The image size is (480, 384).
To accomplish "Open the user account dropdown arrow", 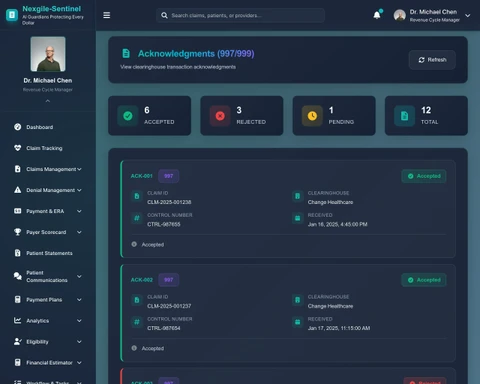I will tap(468, 16).
